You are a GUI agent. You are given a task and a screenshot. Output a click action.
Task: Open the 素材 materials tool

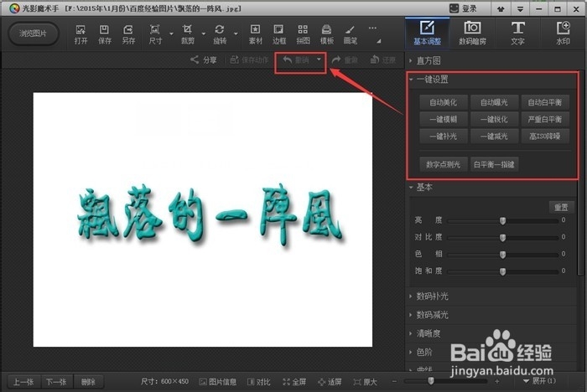click(x=255, y=34)
